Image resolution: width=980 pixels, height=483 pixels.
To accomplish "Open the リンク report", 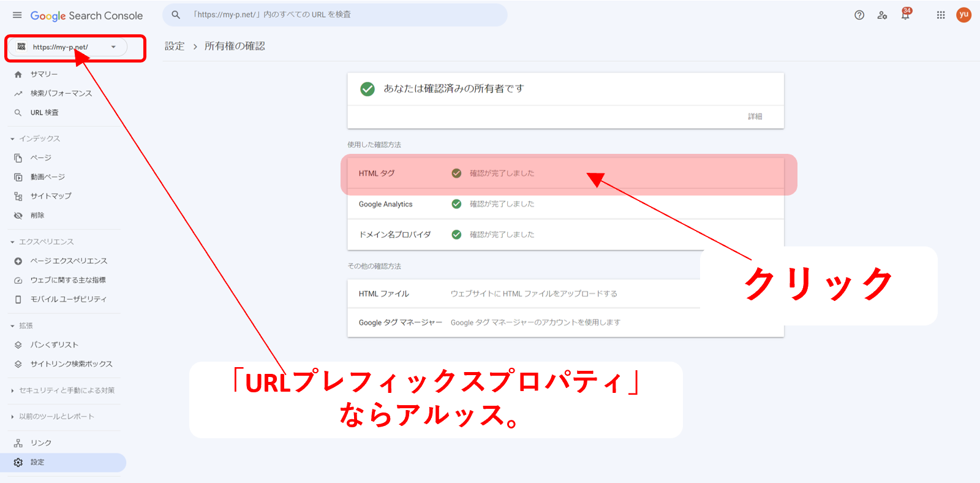I will (x=41, y=443).
